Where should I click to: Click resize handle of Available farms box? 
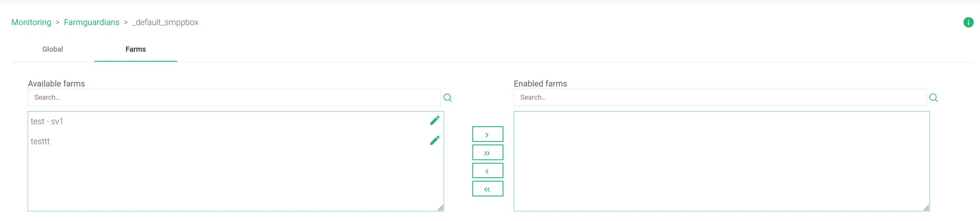[441, 208]
